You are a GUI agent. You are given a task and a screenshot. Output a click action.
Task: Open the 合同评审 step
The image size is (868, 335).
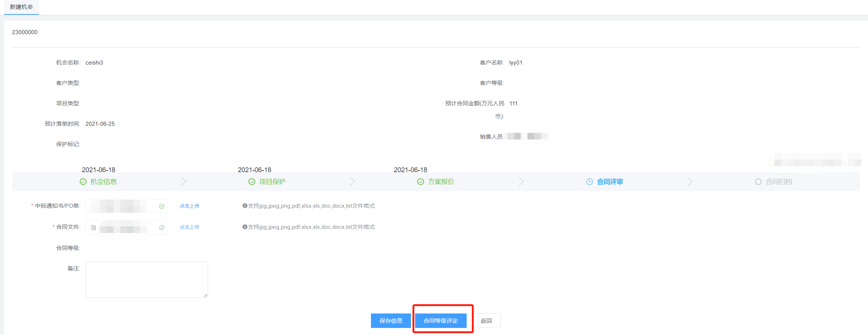coord(610,182)
